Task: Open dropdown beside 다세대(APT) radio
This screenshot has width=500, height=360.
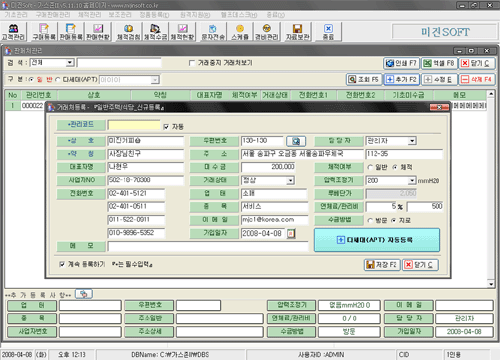Action: [x=155, y=80]
